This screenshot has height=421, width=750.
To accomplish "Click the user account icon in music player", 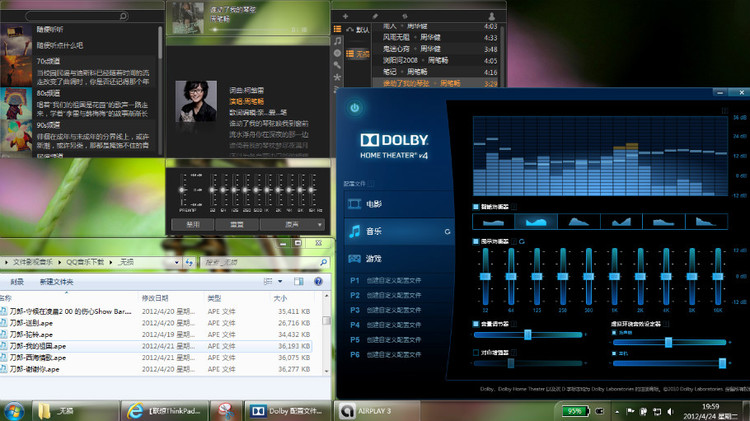I will [x=491, y=16].
